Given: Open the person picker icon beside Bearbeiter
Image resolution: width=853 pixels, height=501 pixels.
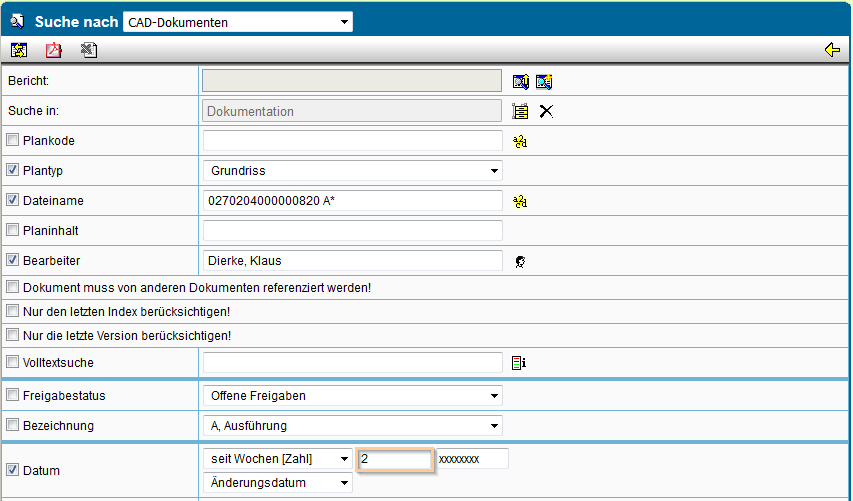Looking at the screenshot, I should (x=520, y=262).
